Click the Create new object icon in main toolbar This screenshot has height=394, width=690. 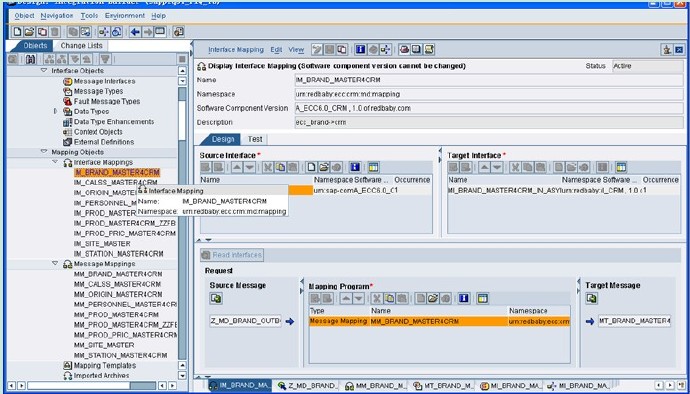tap(17, 32)
